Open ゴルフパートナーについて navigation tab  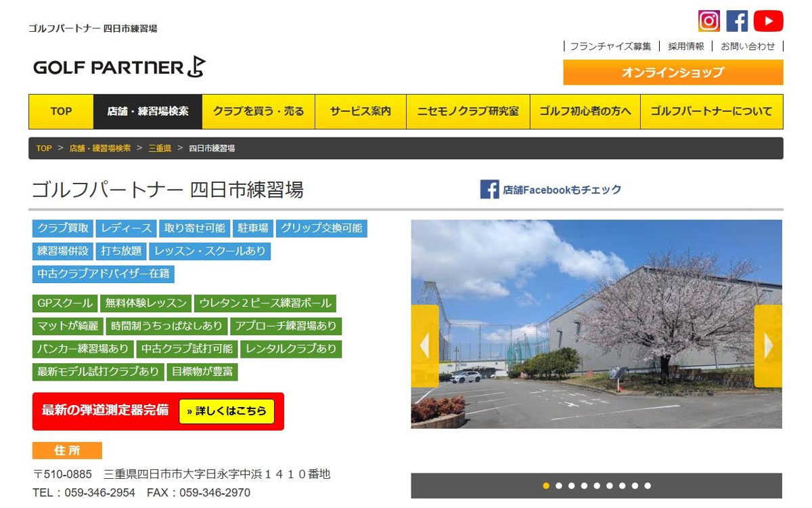[x=711, y=112]
